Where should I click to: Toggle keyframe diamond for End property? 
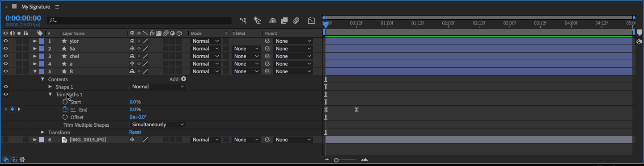13,109
